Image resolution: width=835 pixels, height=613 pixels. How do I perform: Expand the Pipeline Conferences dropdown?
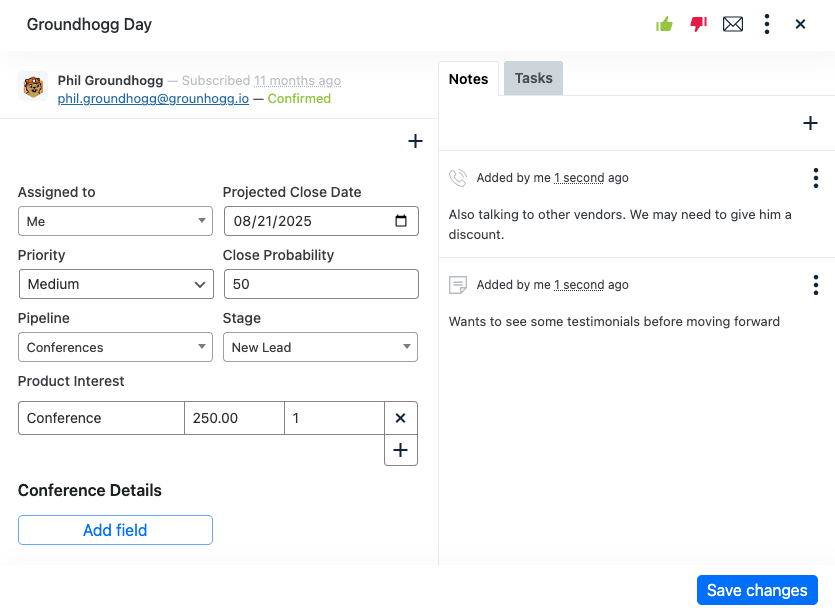click(x=116, y=347)
